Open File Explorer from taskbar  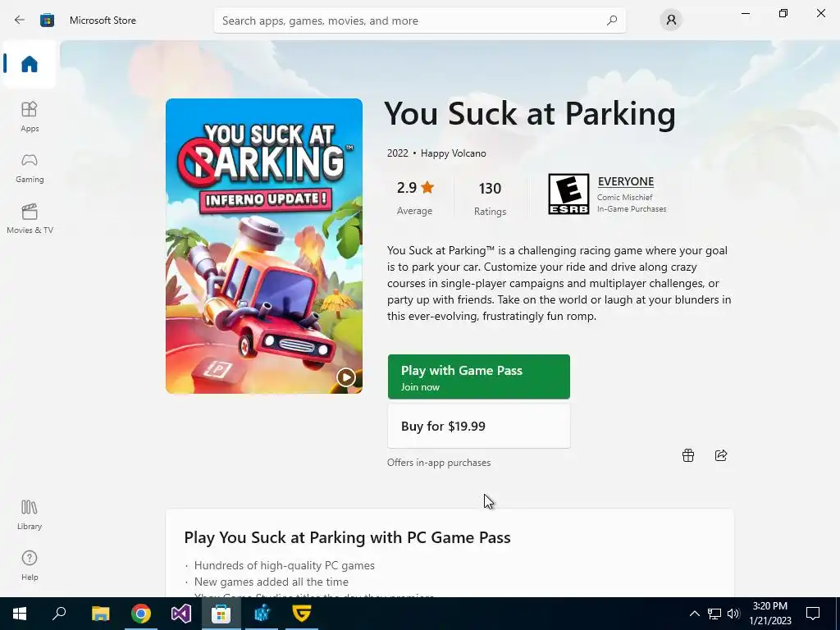tap(100, 614)
